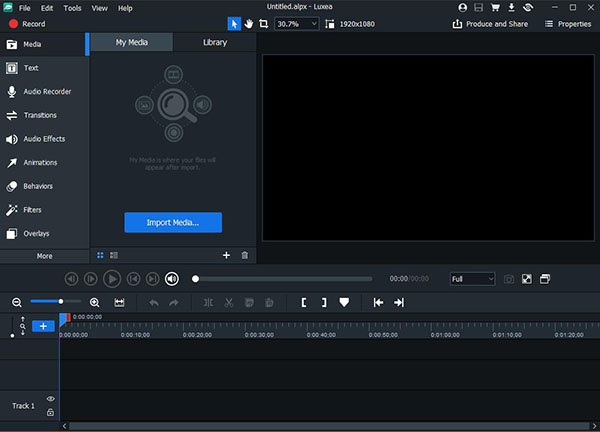This screenshot has width=600, height=432.
Task: Open the Edit menu
Action: tap(47, 8)
